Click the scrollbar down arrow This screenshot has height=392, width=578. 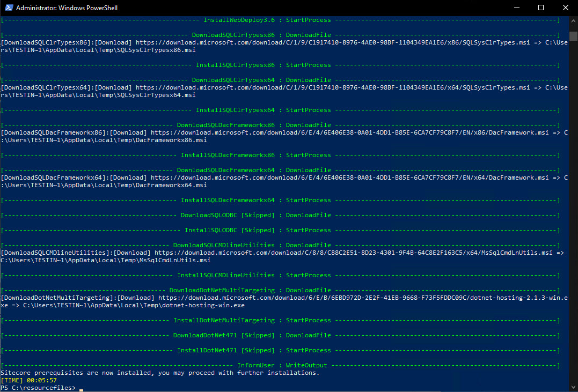(573, 387)
